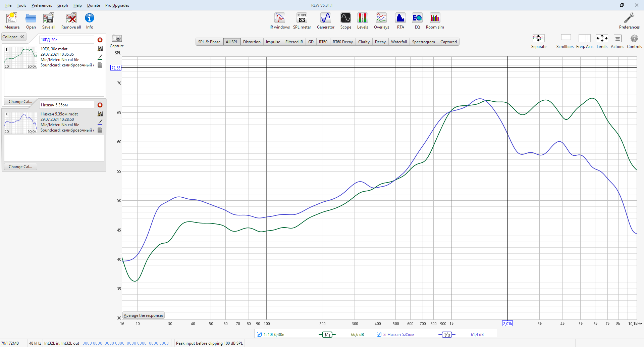The height and width of the screenshot is (347, 644).
Task: Open the Donate menu
Action: pyautogui.click(x=94, y=5)
